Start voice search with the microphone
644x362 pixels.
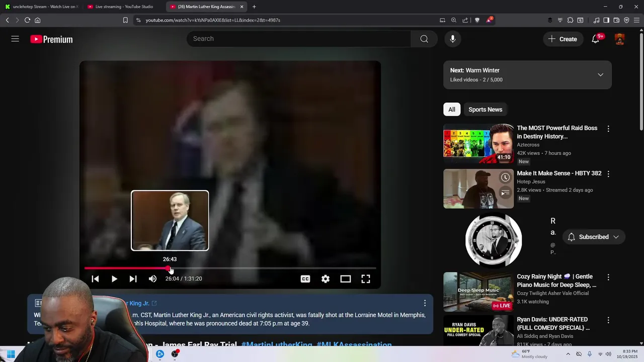453,39
